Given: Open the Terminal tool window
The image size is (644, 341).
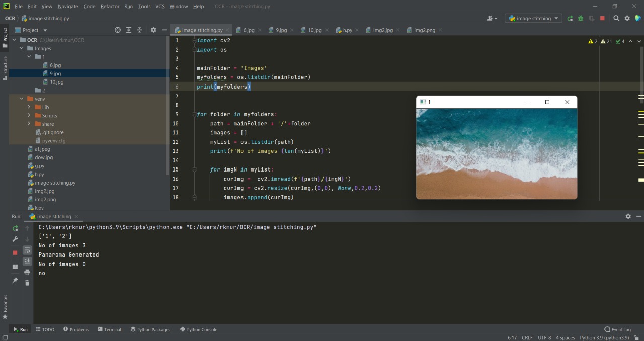Looking at the screenshot, I should [109, 330].
